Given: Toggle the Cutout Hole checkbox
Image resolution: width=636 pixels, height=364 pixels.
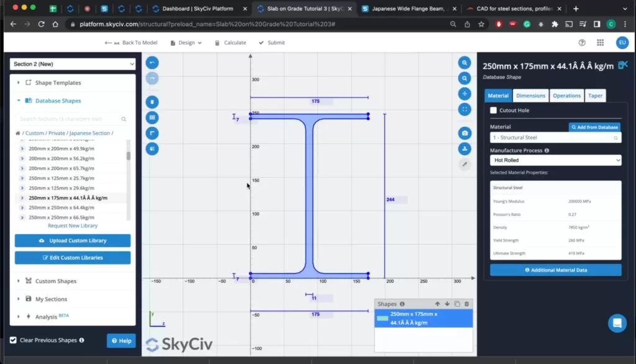Looking at the screenshot, I should (493, 110).
